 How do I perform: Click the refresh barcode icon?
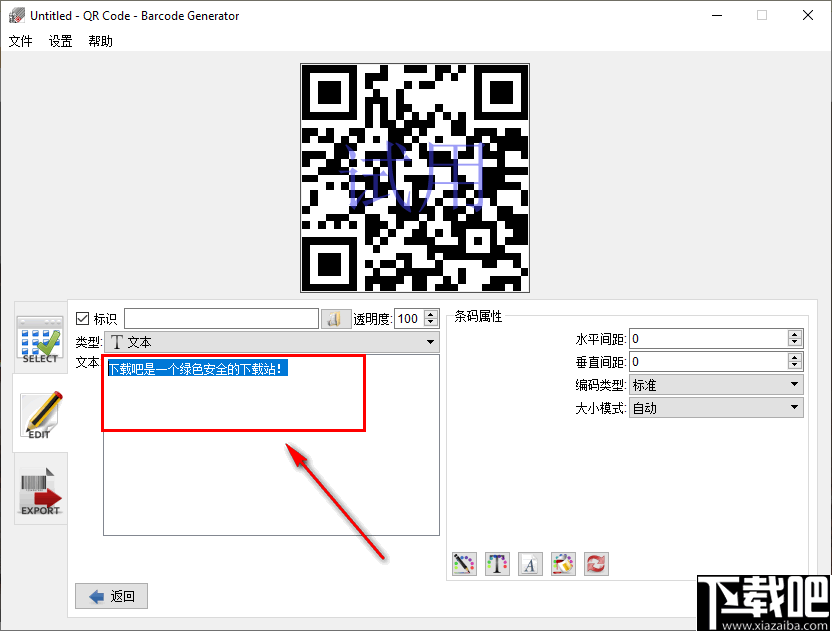[596, 563]
